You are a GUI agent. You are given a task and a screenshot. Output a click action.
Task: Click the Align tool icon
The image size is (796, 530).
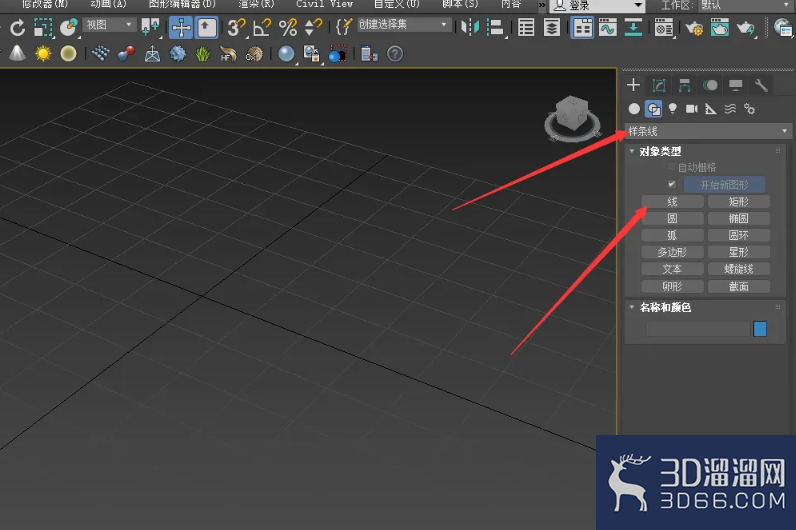pyautogui.click(x=495, y=27)
